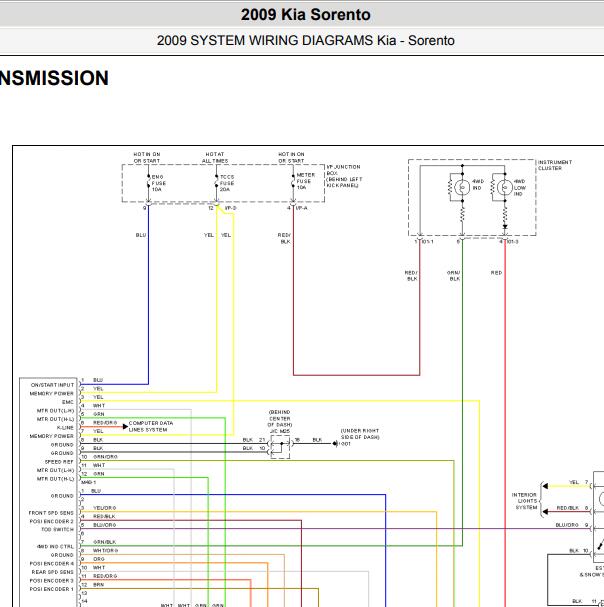
Task: Select the POSI ENCODER 4 pin label
Action: 51,564
